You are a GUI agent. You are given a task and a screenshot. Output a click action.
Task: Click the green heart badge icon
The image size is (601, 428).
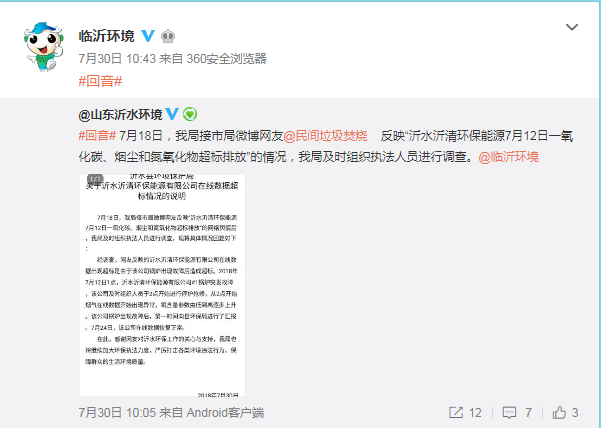tap(190, 114)
